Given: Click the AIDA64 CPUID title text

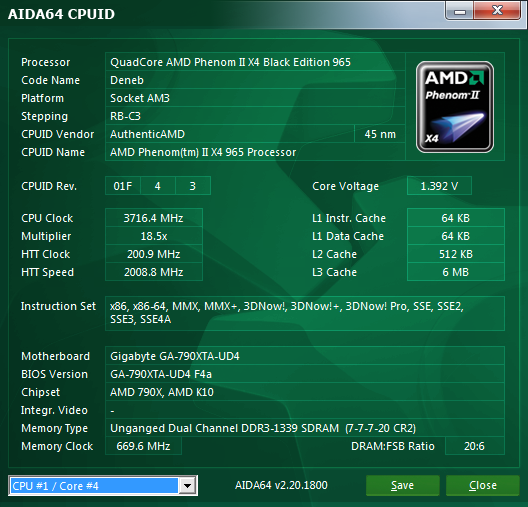Looking at the screenshot, I should (61, 14).
